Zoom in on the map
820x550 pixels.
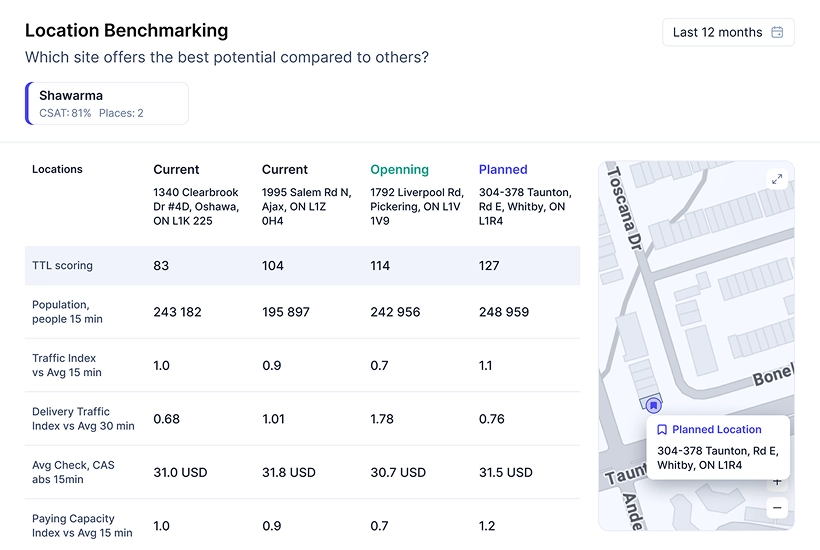click(777, 482)
